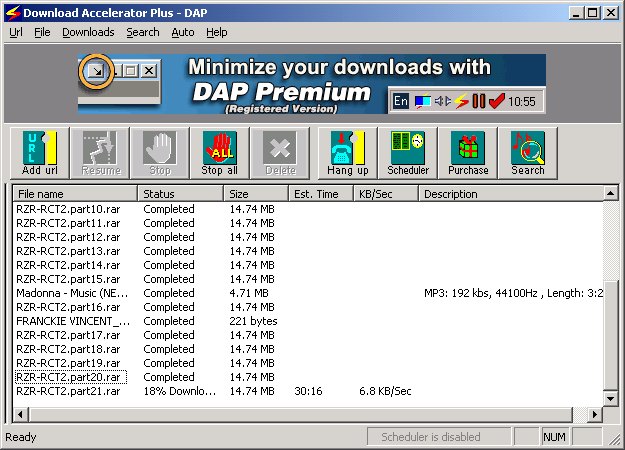Sort by KB/Sec column header
This screenshot has height=450, width=625.
(x=386, y=194)
